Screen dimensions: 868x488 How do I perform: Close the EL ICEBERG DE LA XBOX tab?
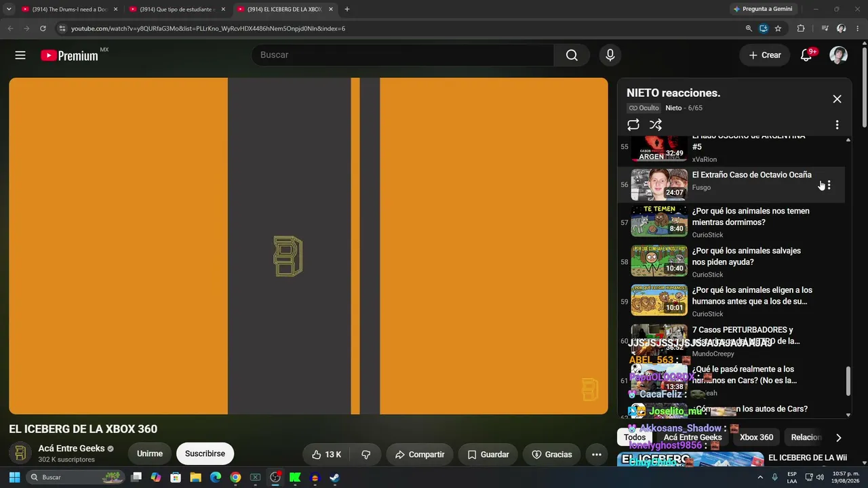click(330, 9)
